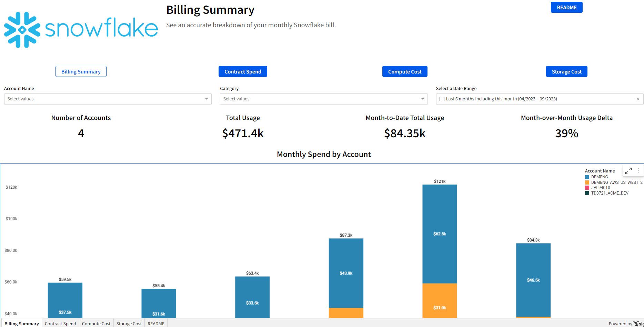The height and width of the screenshot is (327, 644).
Task: Click the blue $43.9k bar segment
Action: (x=346, y=273)
